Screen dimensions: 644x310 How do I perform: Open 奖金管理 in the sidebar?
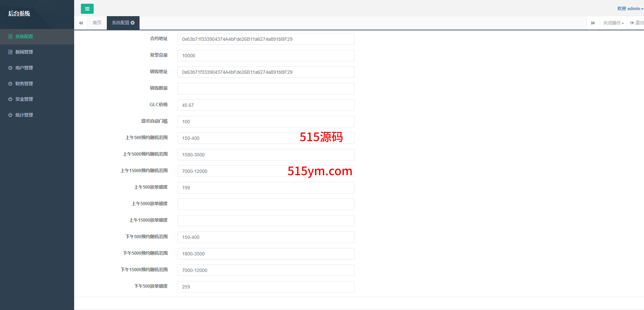24,99
